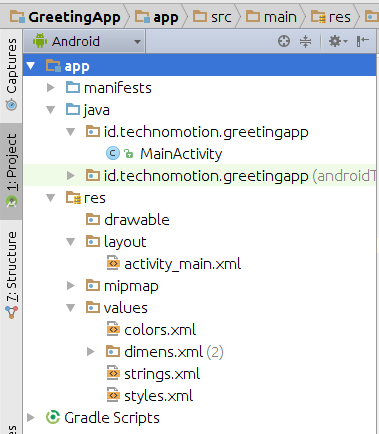Collapse the java folder arrow
This screenshot has height=434, width=379.
51,110
